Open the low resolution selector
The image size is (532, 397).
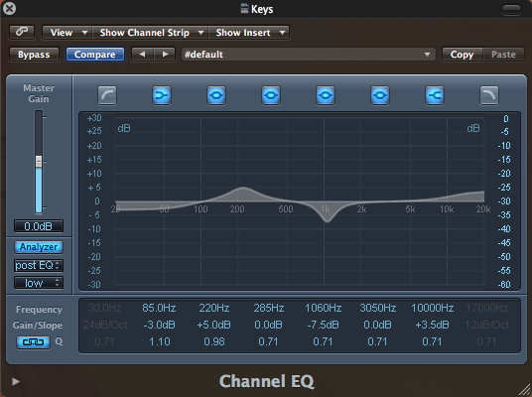pos(39,283)
